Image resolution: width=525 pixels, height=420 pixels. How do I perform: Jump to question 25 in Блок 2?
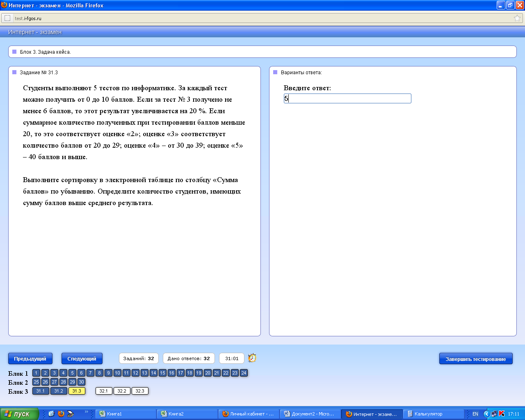click(36, 382)
